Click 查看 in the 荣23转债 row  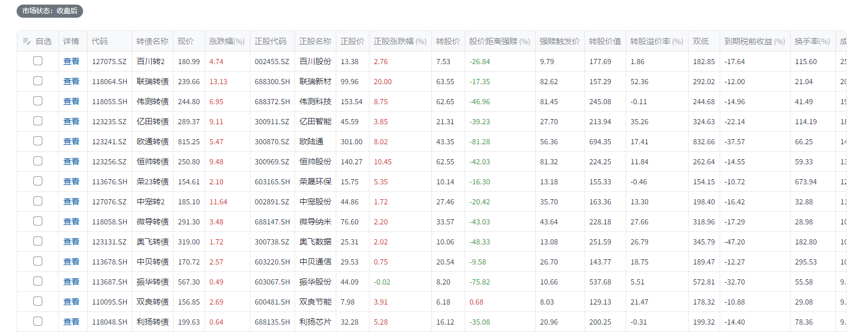coord(71,181)
